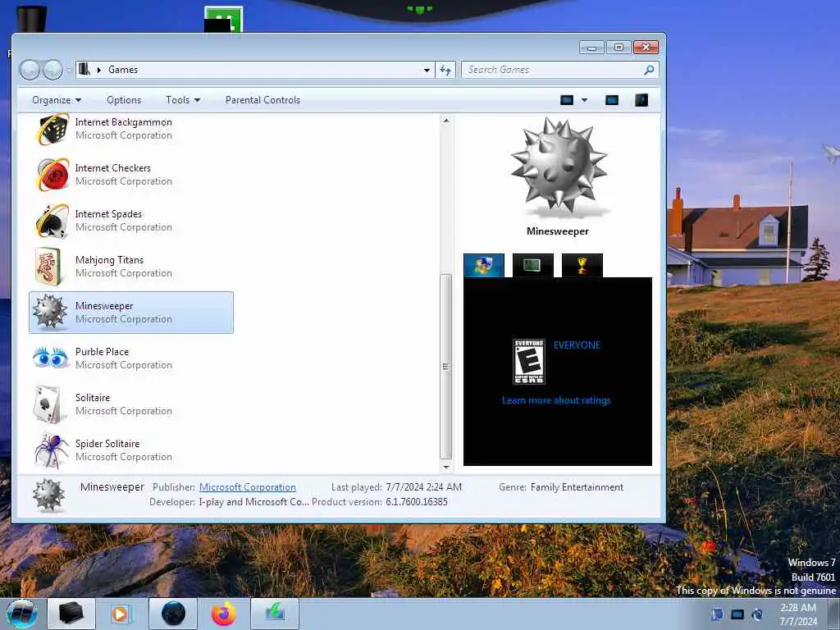Expand the breadcrumb arrow before Games

(x=98, y=70)
